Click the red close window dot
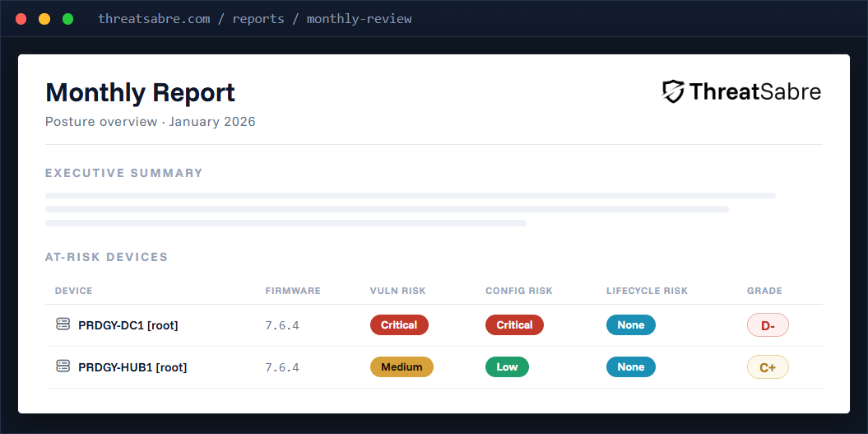This screenshot has width=868, height=434. [x=21, y=19]
